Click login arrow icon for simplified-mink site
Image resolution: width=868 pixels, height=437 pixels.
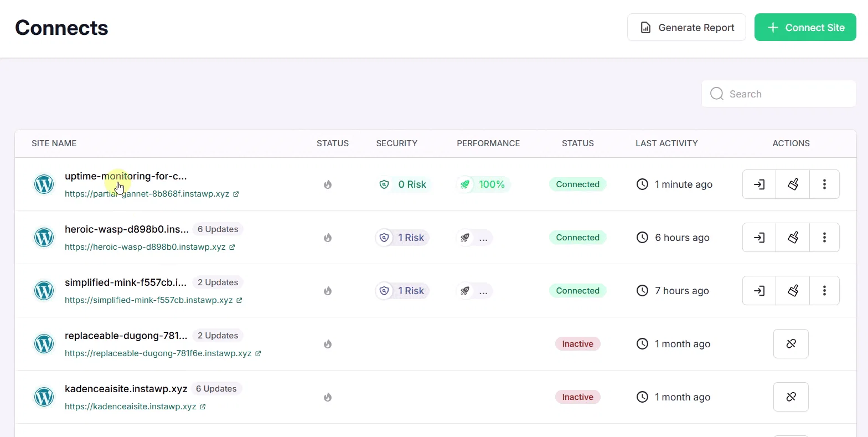(759, 291)
